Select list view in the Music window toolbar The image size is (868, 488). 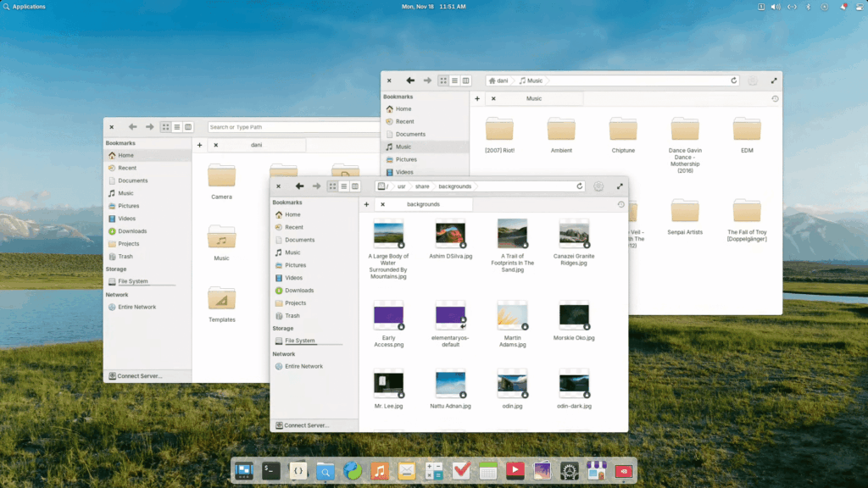tap(453, 80)
